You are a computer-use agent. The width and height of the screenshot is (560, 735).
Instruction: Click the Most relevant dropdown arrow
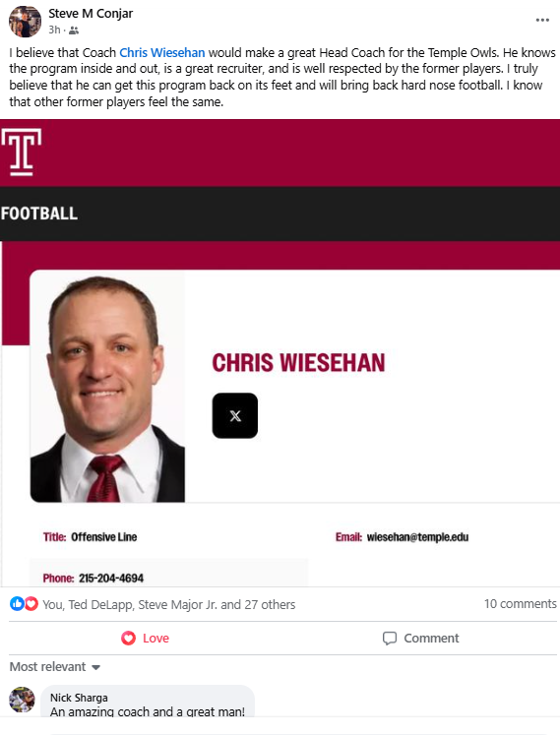[95, 667]
